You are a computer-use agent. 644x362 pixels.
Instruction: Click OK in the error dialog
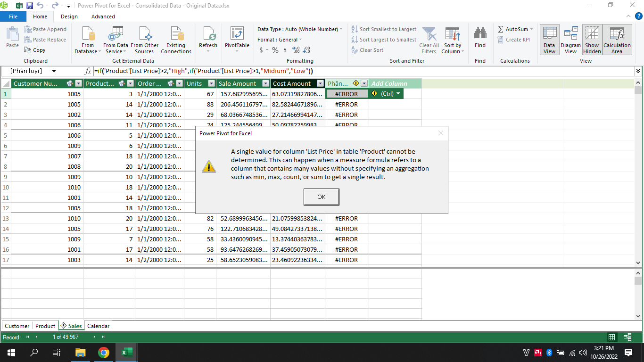pos(321,197)
